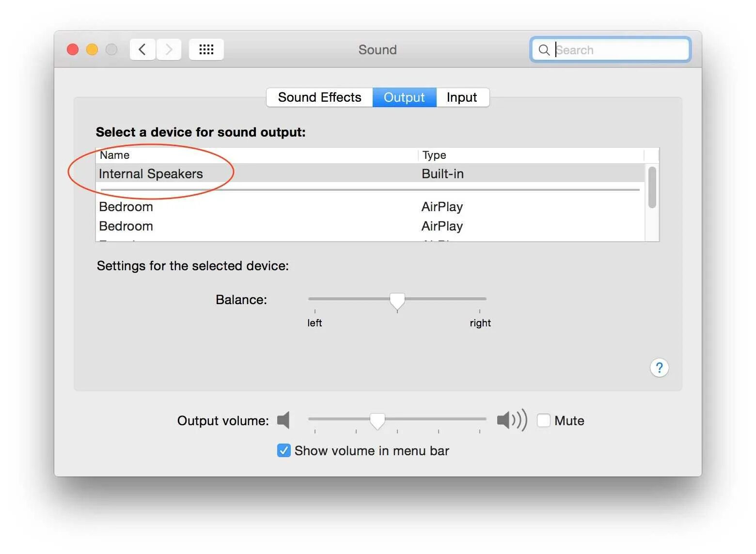Click the forward navigation arrow
Image resolution: width=756 pixels, height=554 pixels.
coord(168,49)
